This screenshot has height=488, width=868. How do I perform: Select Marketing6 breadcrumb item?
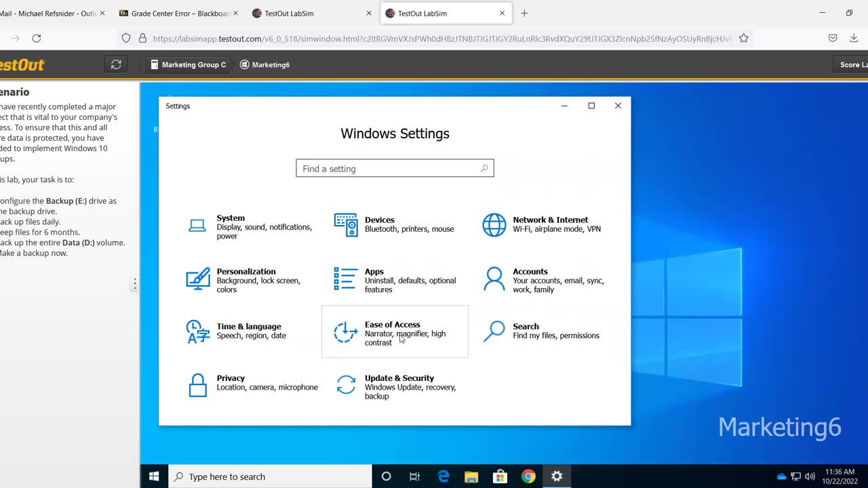(264, 64)
